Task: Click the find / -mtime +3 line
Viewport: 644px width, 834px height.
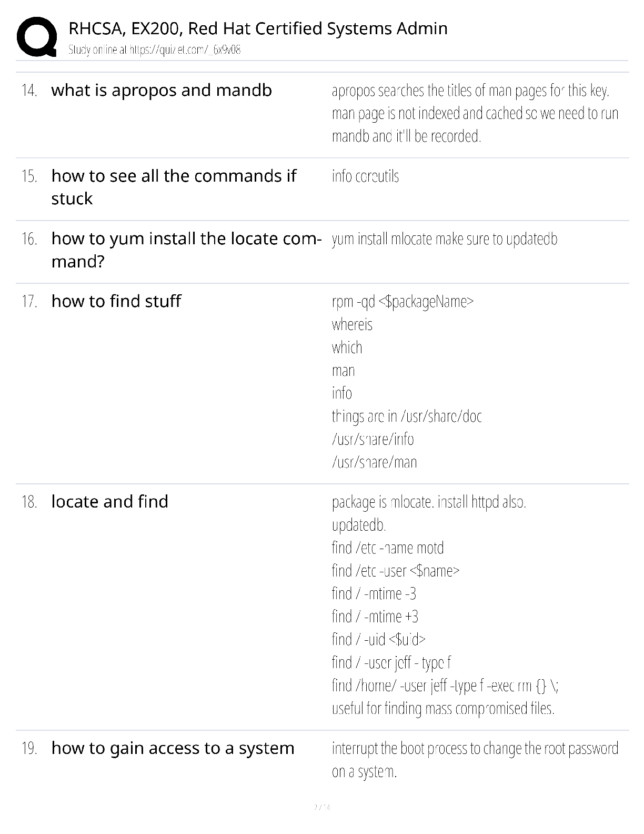Action: 375,617
